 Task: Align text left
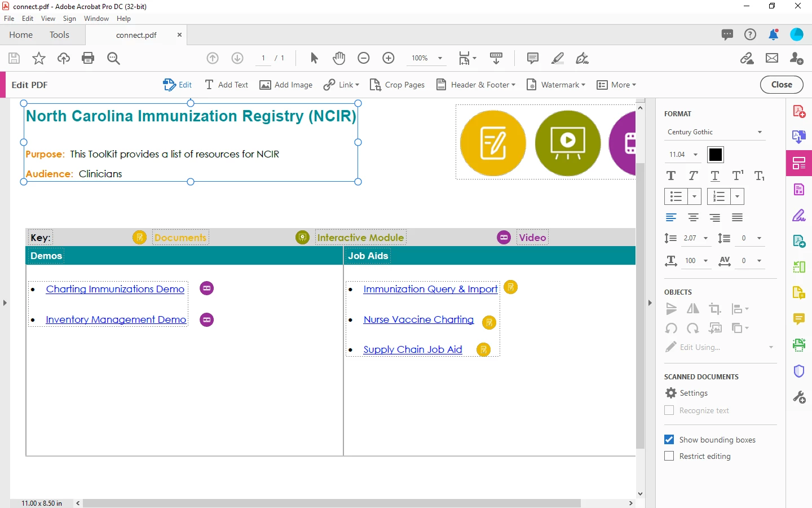(671, 217)
